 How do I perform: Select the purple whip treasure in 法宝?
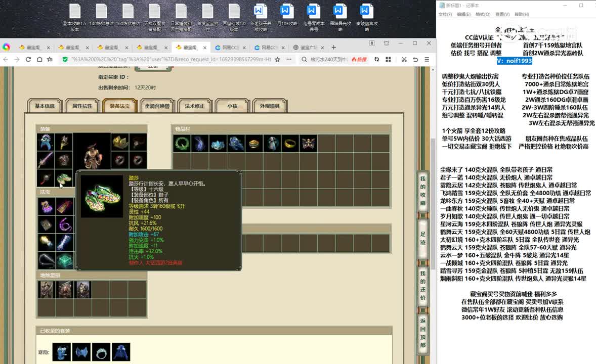64,224
